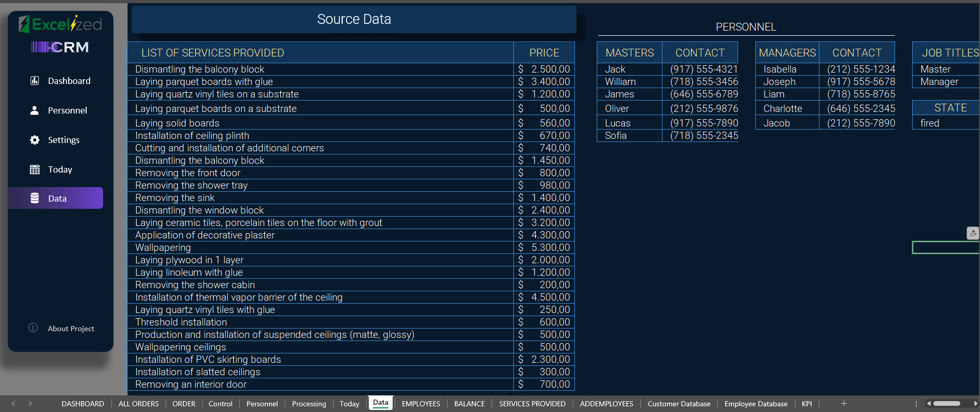The height and width of the screenshot is (412, 980).
Task: Click the horizontal scrollbar thumb
Action: [x=947, y=403]
